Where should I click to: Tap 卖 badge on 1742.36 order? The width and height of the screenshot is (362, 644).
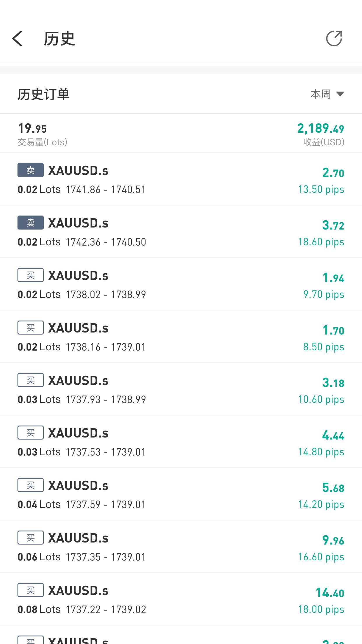point(31,223)
